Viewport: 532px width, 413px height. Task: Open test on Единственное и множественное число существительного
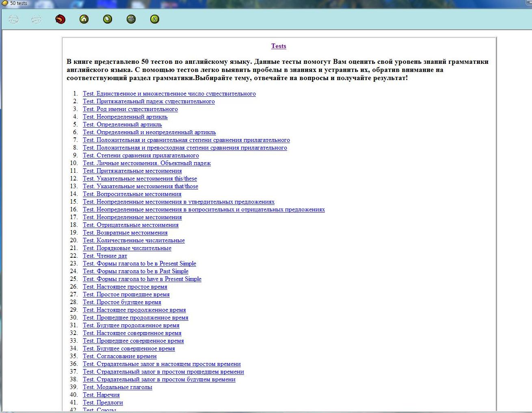169,93
